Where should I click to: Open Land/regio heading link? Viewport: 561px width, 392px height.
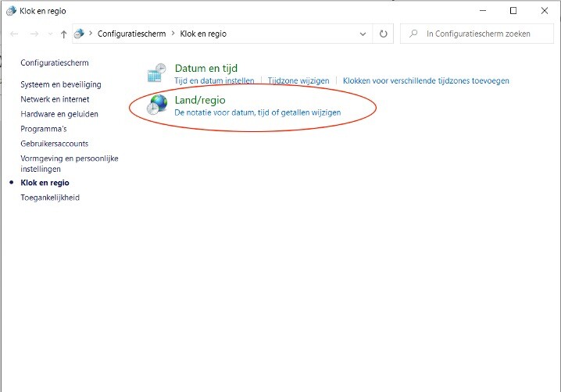(x=200, y=100)
